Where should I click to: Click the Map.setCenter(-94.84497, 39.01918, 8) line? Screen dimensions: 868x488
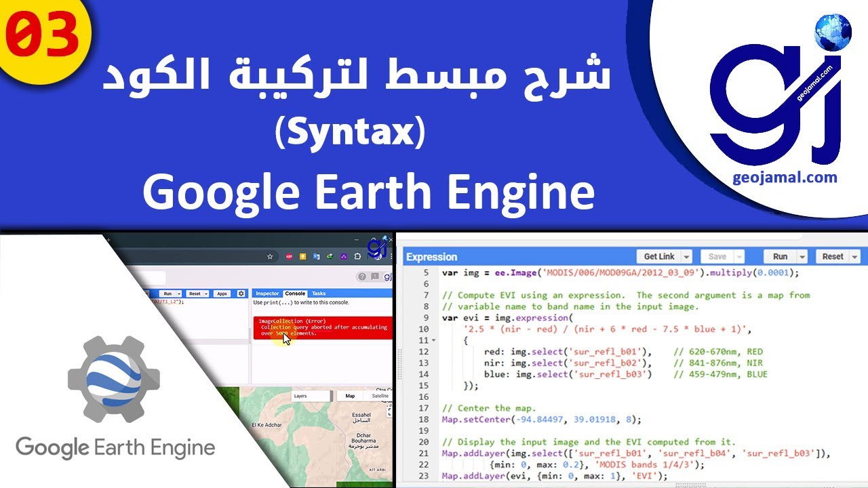(541, 420)
